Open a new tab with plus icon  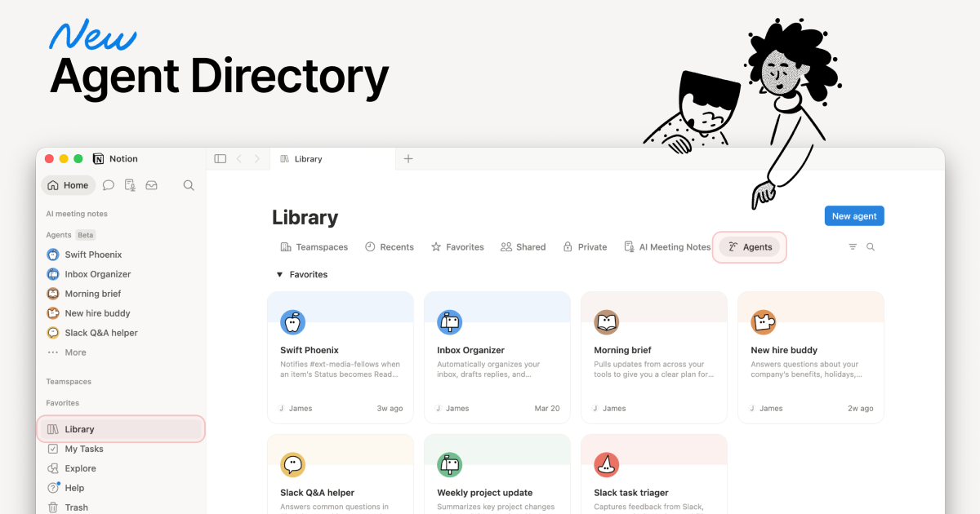tap(408, 159)
